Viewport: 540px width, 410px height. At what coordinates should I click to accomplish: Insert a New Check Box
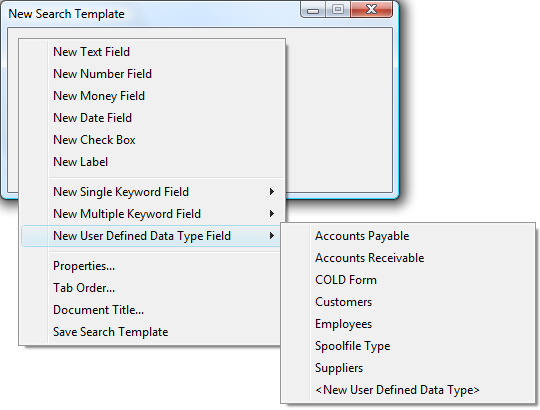(152, 140)
